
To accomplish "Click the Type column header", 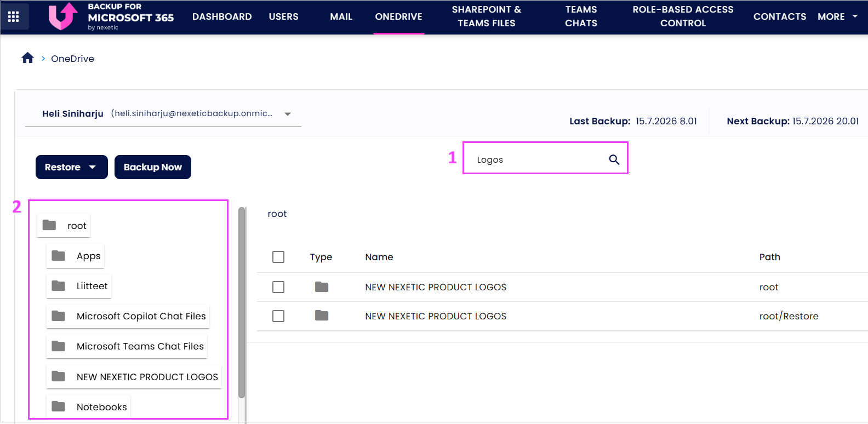I will [x=321, y=257].
